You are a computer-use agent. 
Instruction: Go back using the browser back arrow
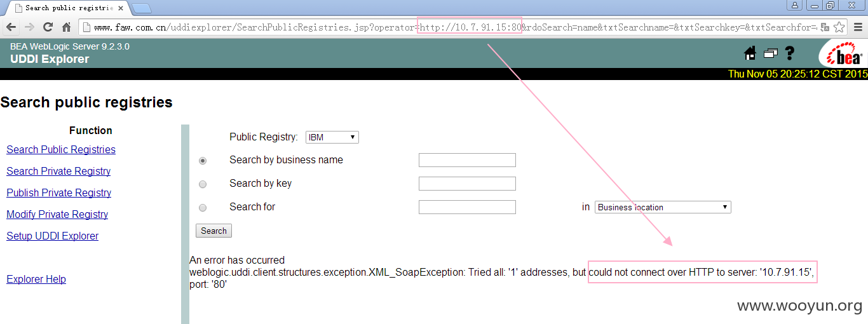pos(11,27)
